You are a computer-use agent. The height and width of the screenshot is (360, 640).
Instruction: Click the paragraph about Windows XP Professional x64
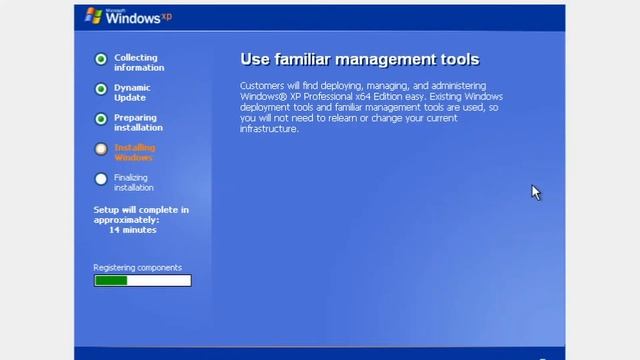tap(371, 107)
